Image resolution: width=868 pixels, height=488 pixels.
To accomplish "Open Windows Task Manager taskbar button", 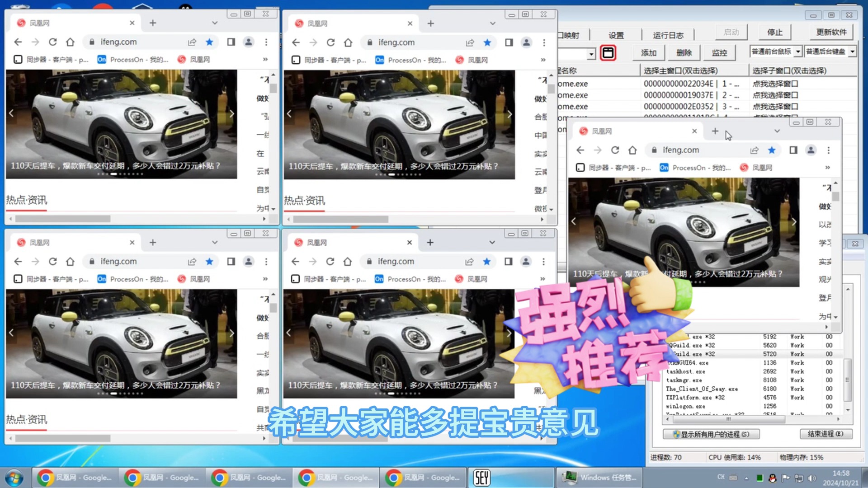I will tap(599, 478).
